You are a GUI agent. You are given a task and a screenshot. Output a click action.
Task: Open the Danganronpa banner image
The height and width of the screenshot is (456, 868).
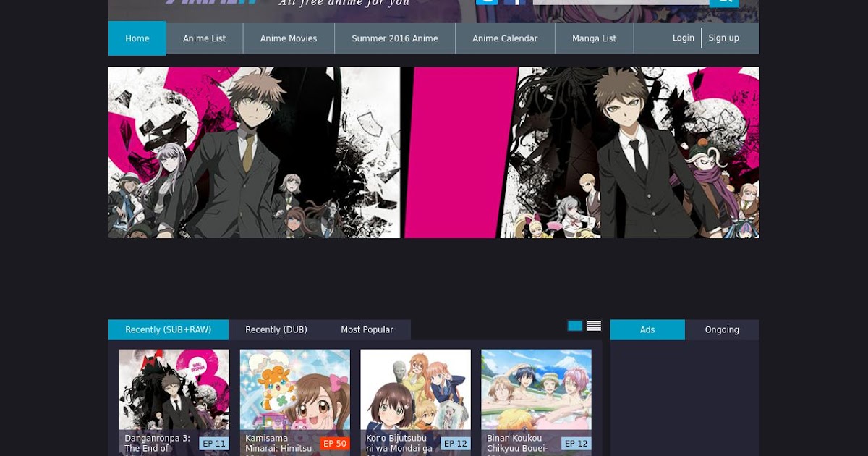(434, 153)
